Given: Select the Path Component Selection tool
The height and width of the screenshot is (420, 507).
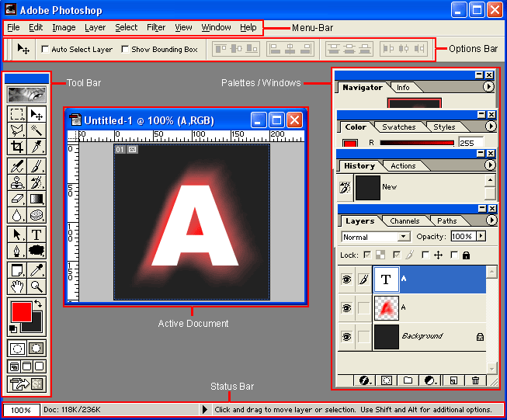Looking at the screenshot, I should coord(17,234).
